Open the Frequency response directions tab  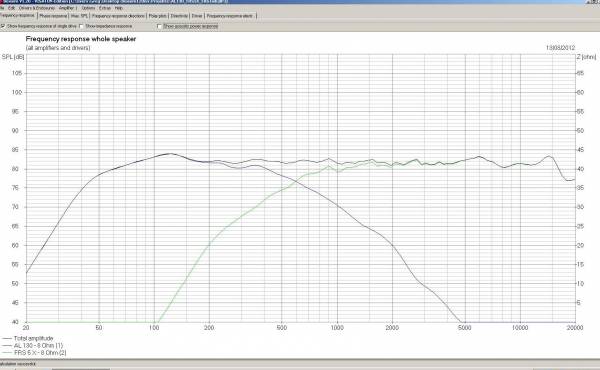(118, 16)
